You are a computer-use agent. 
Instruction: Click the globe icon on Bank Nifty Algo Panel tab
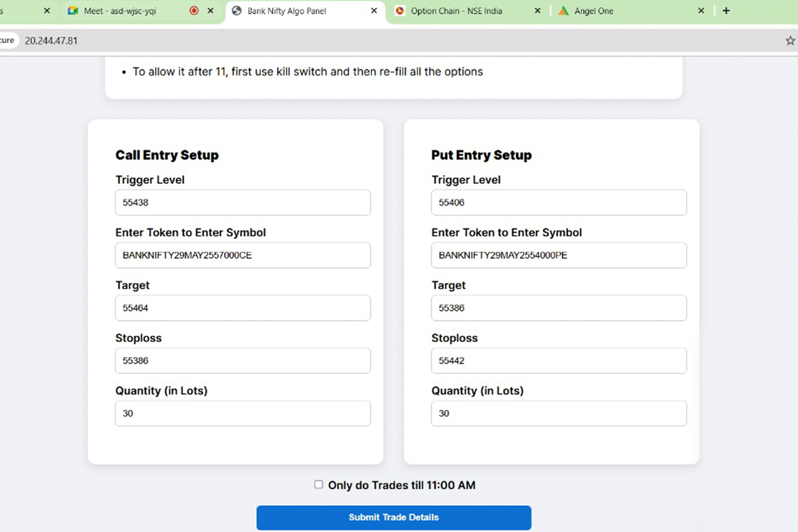coord(237,11)
